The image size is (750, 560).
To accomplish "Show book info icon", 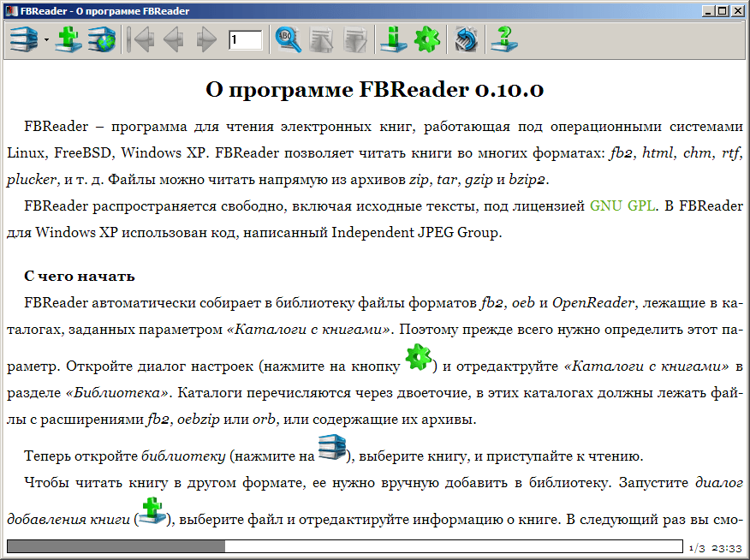I will tap(394, 39).
